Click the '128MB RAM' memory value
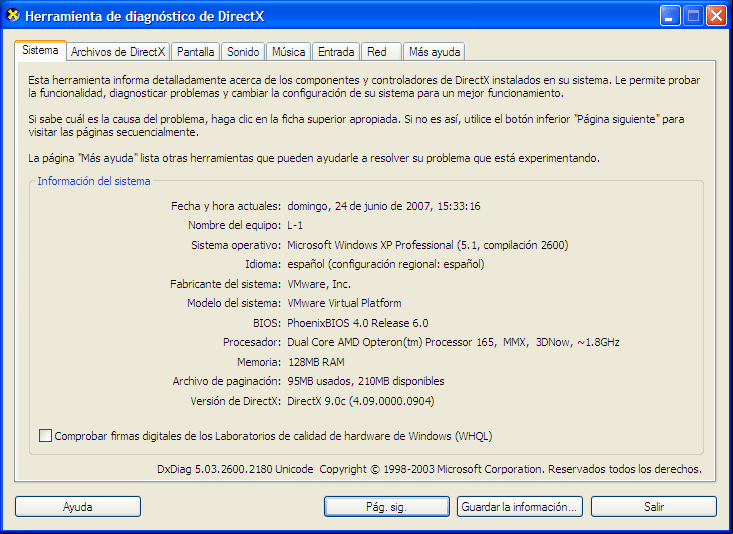 (x=316, y=362)
